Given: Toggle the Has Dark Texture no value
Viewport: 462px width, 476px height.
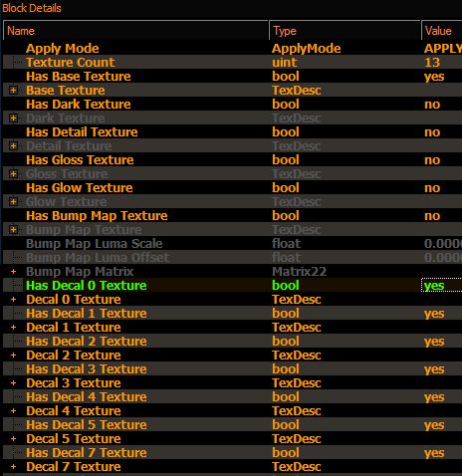Looking at the screenshot, I should tap(432, 105).
